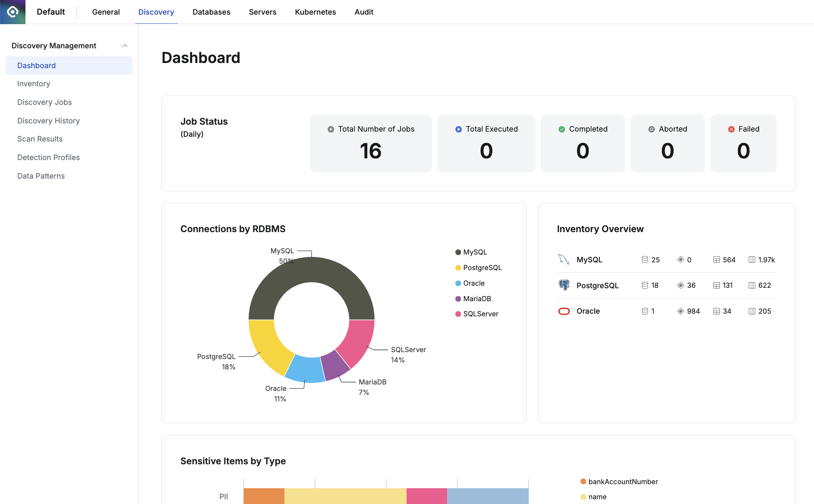Click the database icon next to PostgreSQL 18
Screen dimensions: 814x504
645,285
